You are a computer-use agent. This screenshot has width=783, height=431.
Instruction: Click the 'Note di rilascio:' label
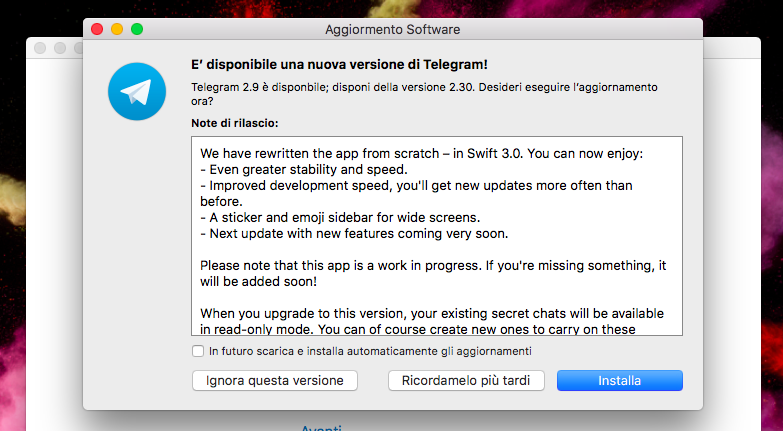235,123
